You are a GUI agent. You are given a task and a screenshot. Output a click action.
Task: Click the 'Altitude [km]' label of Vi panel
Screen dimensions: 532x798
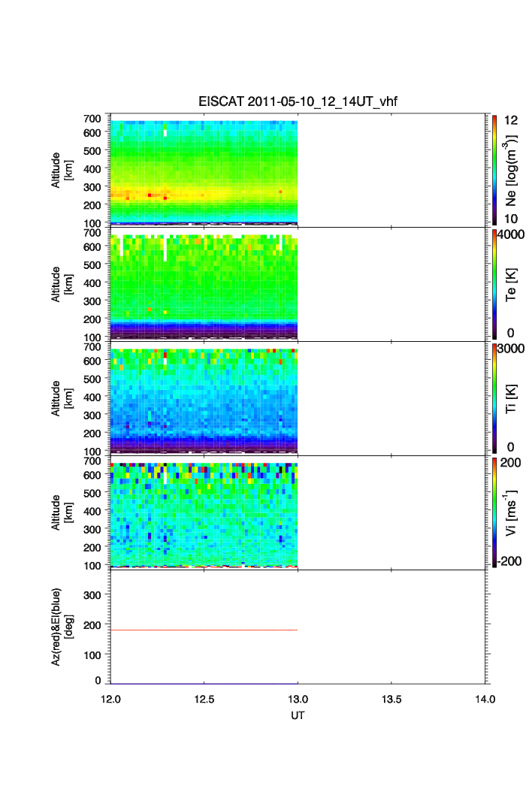(62, 512)
